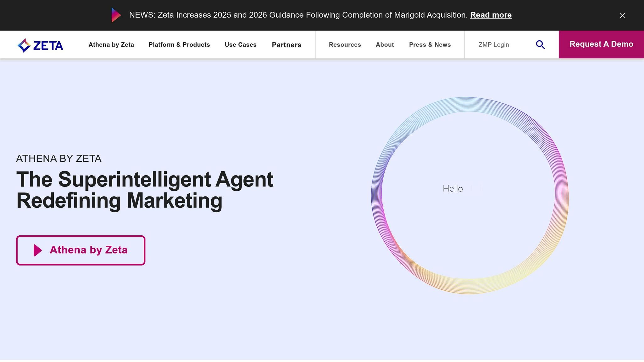Screen dimensions: 644x362
Task: Click the gradient triangle icon in the news banner
Action: point(116,15)
